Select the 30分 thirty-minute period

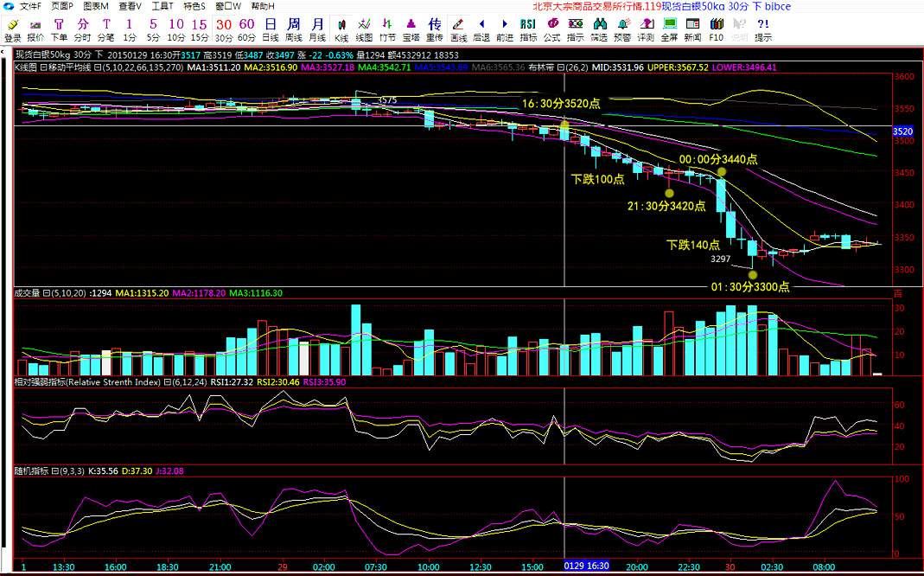pyautogui.click(x=223, y=30)
